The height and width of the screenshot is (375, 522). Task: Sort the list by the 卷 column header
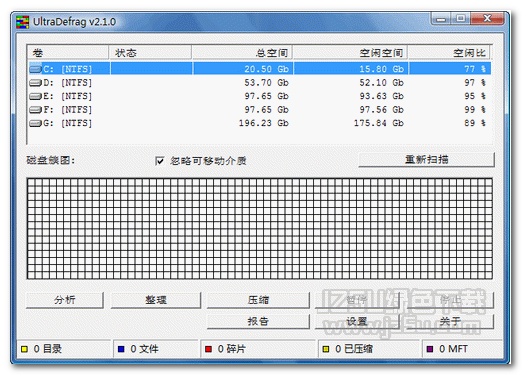(68, 53)
